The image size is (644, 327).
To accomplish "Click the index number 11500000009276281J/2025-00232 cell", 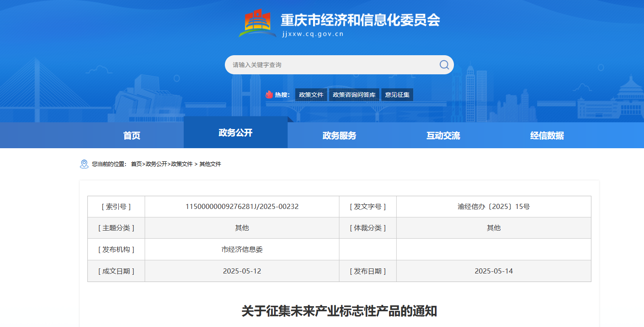I will coord(242,207).
